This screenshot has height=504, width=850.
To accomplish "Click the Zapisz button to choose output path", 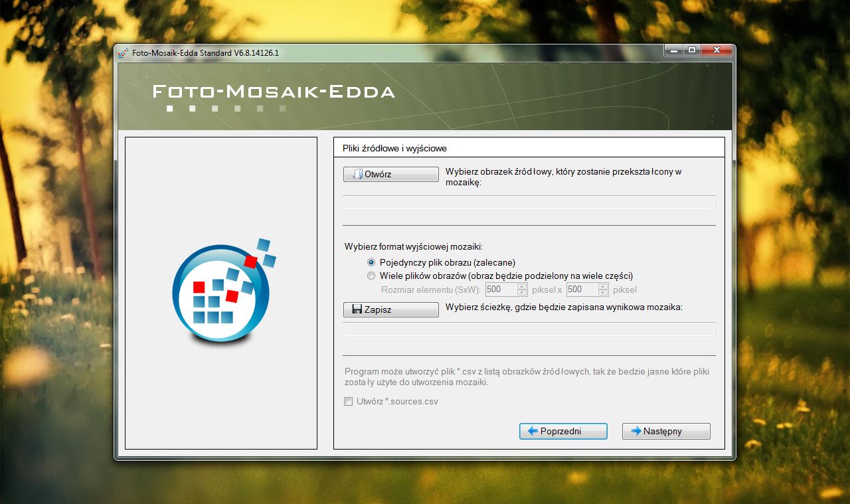I will click(390, 309).
